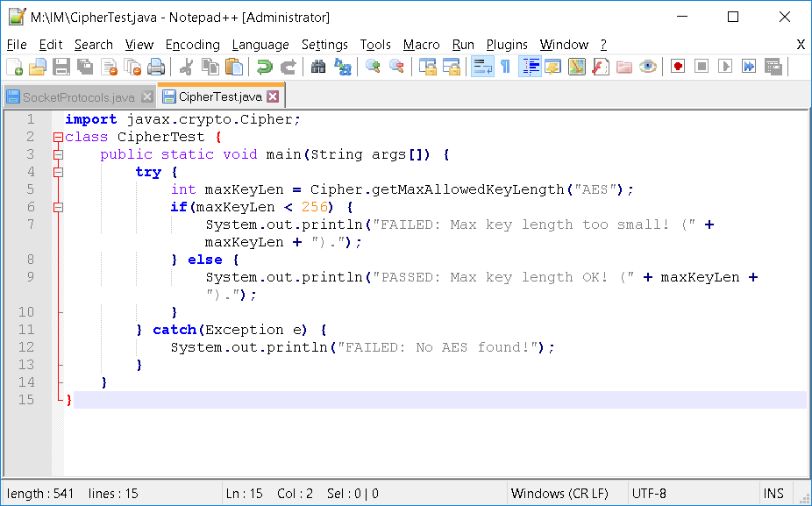Open the Tools menu

point(375,45)
